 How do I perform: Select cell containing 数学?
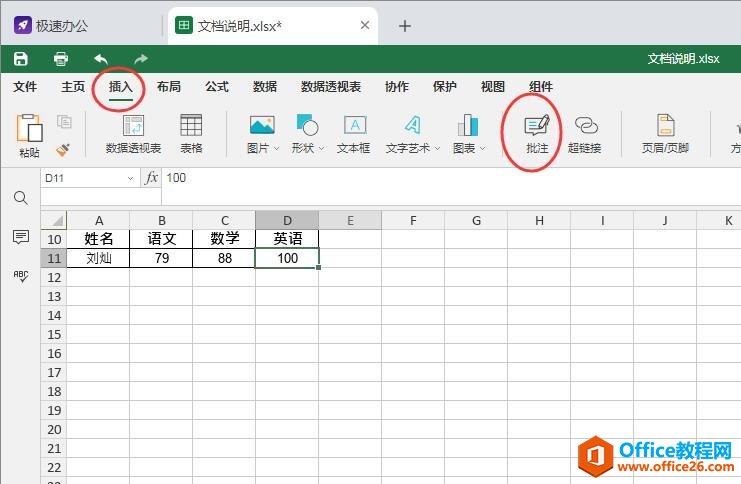click(x=224, y=239)
